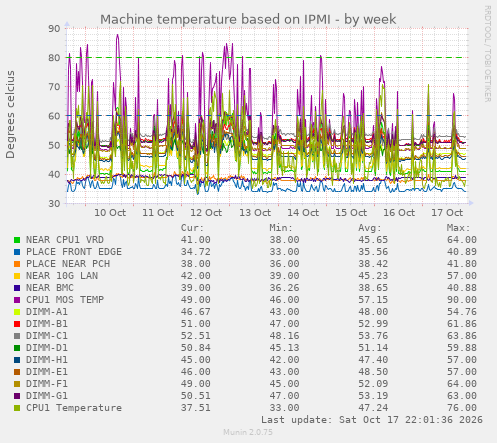The height and width of the screenshot is (443, 497).
Task: Click the 'Cur:' column header
Action: pyautogui.click(x=192, y=228)
